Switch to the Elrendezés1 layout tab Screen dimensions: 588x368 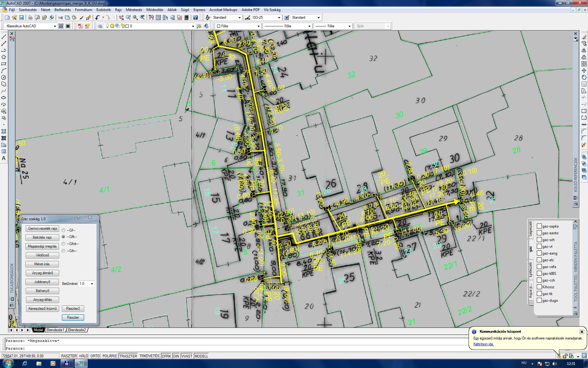(55, 330)
